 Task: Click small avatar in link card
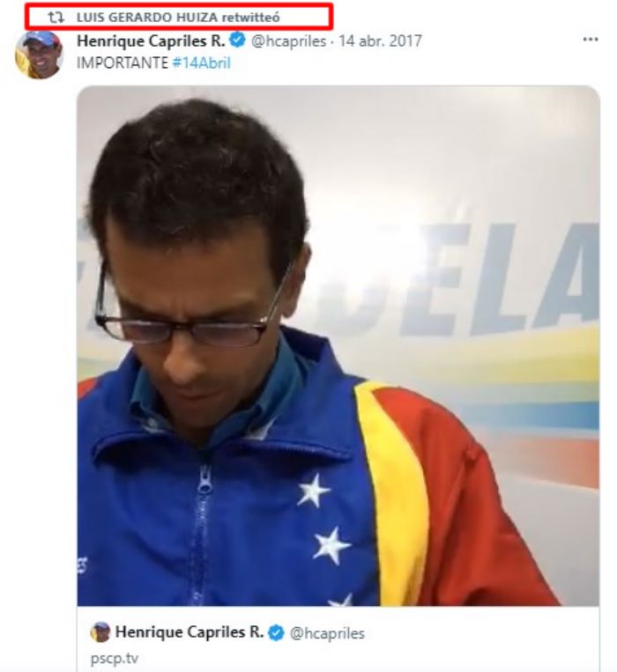[100, 631]
